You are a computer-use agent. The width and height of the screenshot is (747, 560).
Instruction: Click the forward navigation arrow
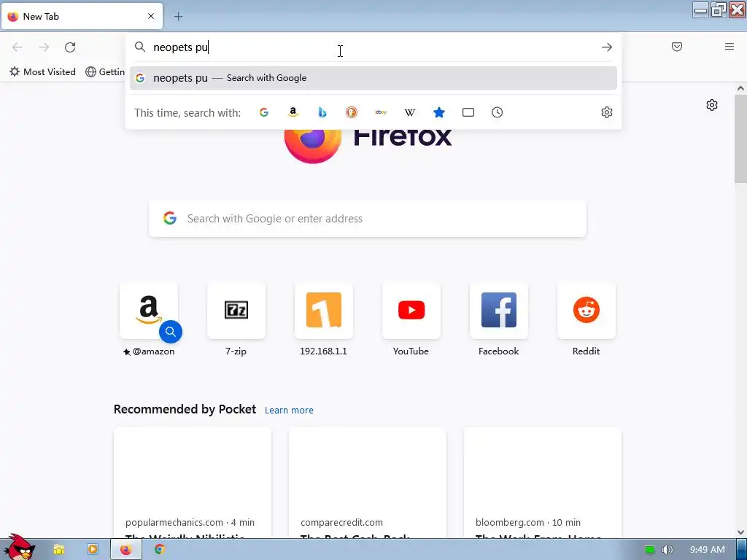click(44, 47)
